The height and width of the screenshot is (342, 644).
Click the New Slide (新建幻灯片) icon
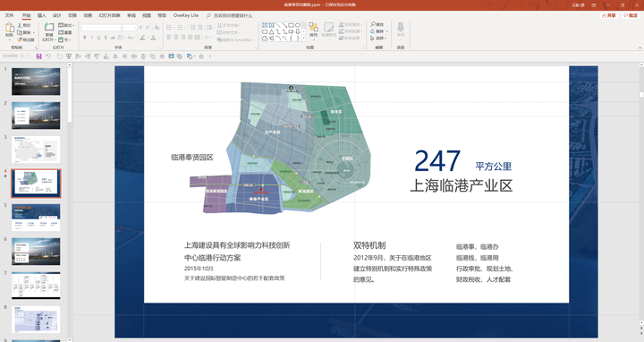pyautogui.click(x=49, y=27)
